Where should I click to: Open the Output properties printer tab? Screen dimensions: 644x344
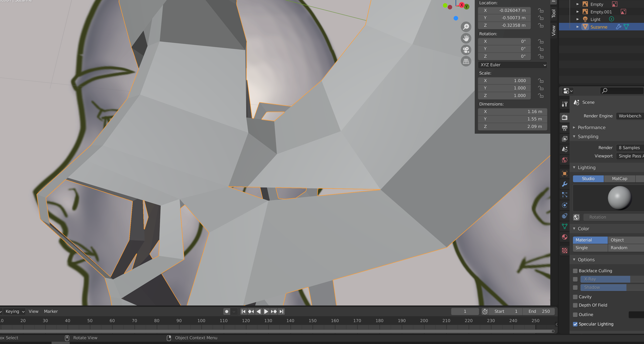564,128
